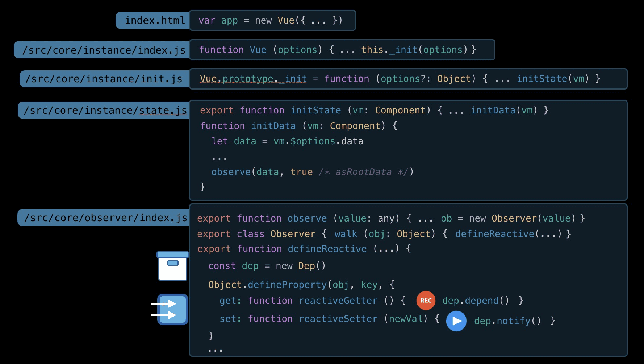This screenshot has height=364, width=644.
Task: Click 'Object.defineProperty(obj, key' line
Action: tap(301, 285)
